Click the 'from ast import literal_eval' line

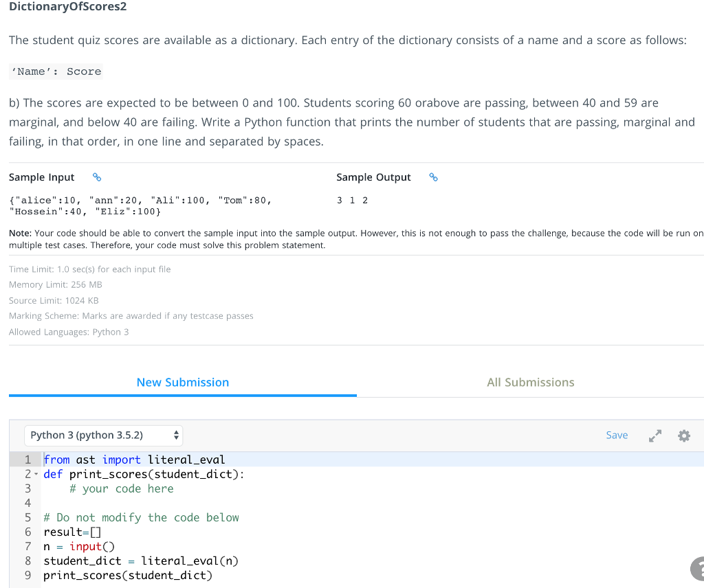pyautogui.click(x=135, y=460)
